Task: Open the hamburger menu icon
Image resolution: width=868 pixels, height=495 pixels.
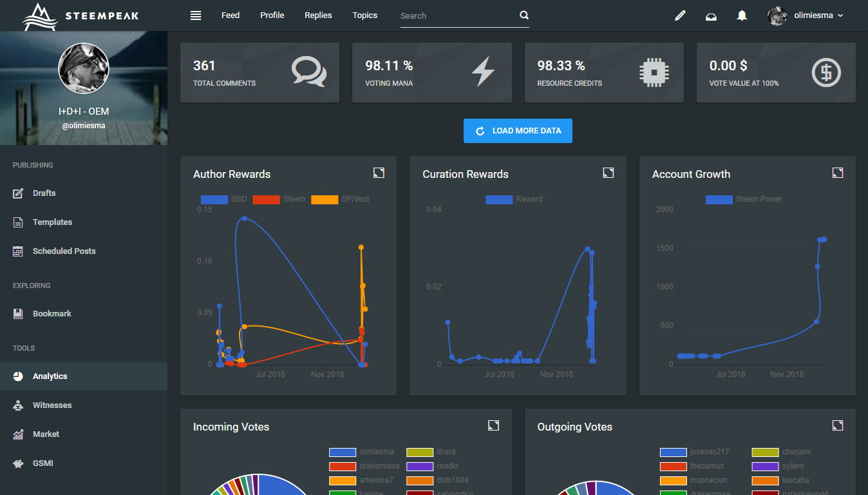Action: pos(196,15)
